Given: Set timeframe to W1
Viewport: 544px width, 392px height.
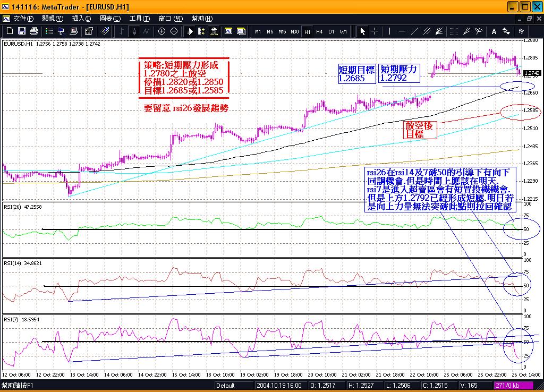Looking at the screenshot, I should 343,31.
